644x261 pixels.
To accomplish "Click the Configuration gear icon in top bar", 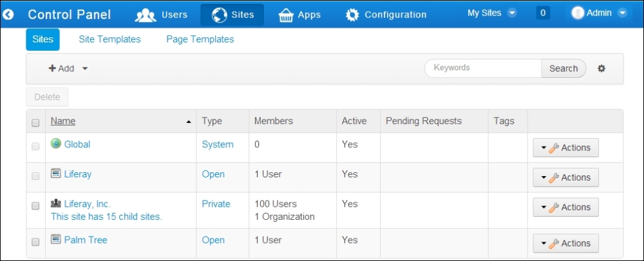I will (x=352, y=15).
